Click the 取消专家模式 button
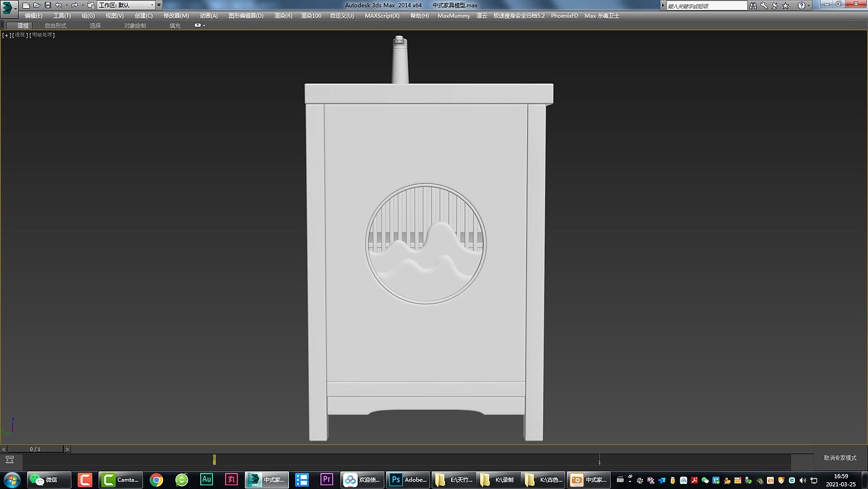This screenshot has width=868, height=489. point(840,458)
